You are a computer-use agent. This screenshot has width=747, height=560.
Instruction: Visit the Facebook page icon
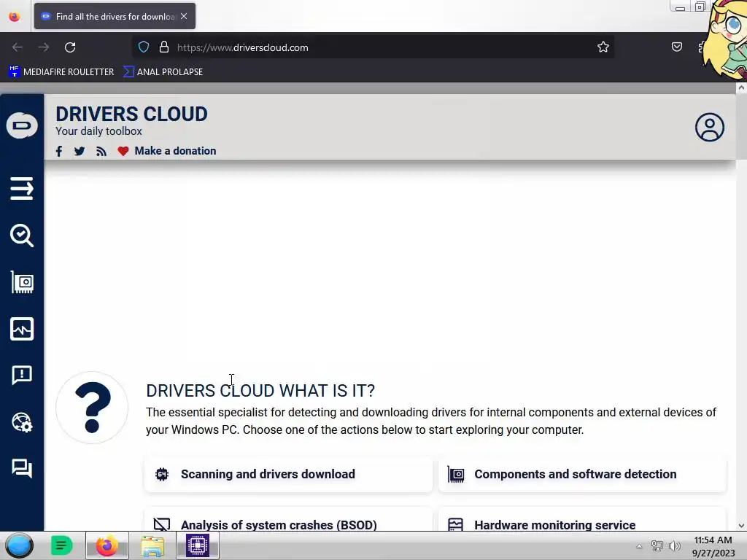[x=59, y=152]
